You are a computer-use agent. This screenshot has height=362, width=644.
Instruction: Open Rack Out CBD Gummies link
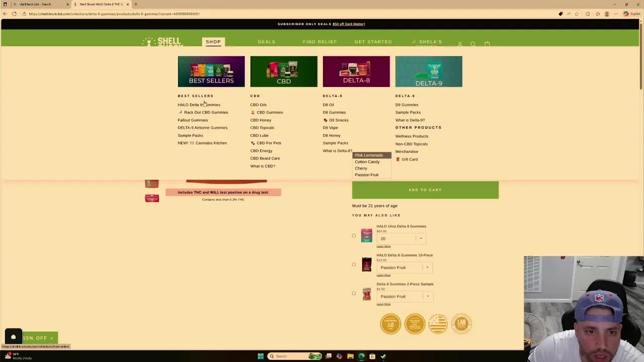203,113
